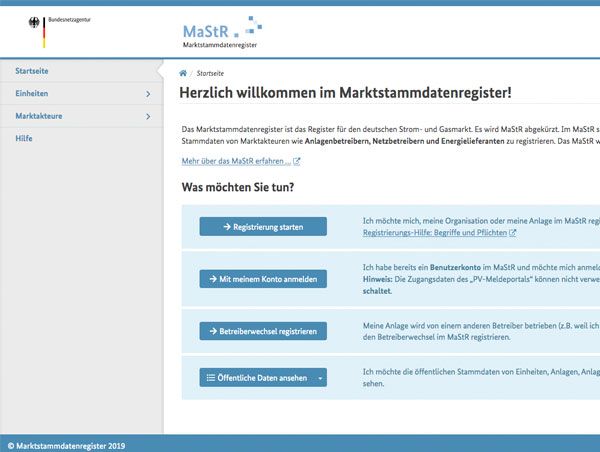The width and height of the screenshot is (600, 452).
Task: Click the MaStR Marktstammdatenregister logo
Action: [222, 33]
